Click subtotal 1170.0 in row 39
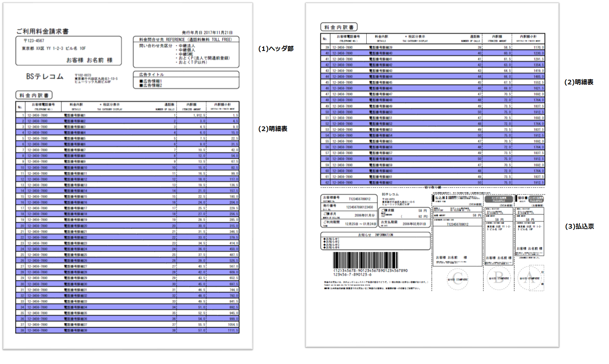Viewport: 609px width, 364px height. point(539,47)
